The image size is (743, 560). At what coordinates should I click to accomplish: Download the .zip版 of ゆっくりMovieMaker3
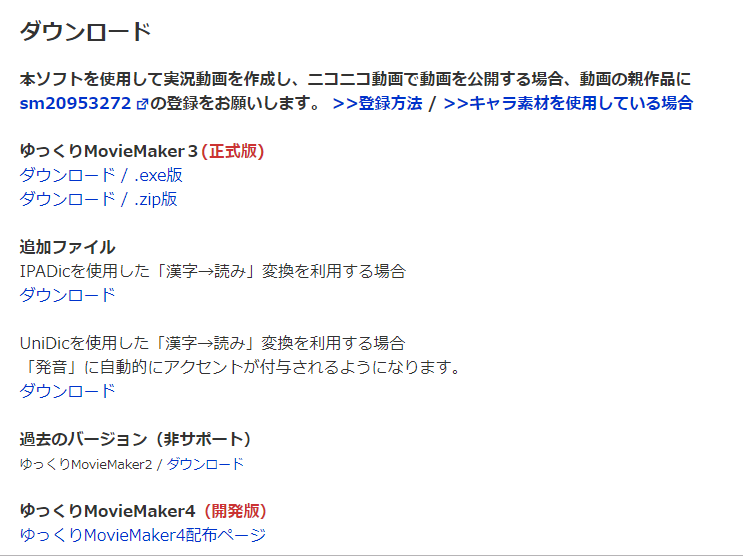[x=99, y=199]
